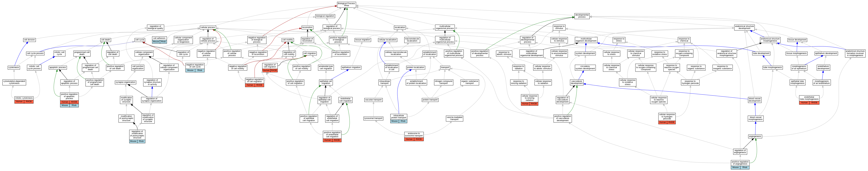Click the 'cell division' node
868x171 pixels.
29,40
